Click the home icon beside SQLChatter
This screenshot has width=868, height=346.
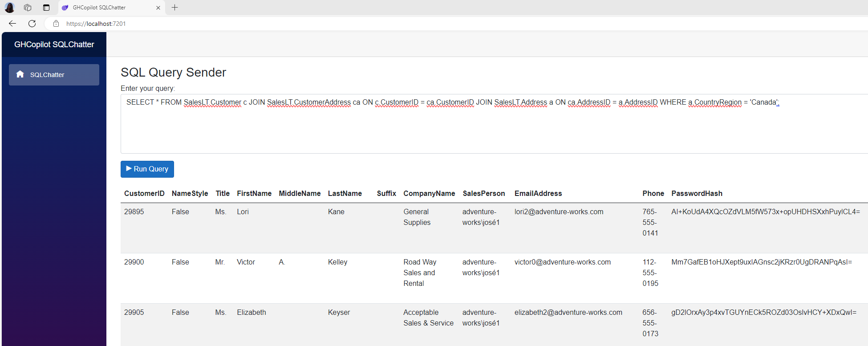pyautogui.click(x=20, y=74)
